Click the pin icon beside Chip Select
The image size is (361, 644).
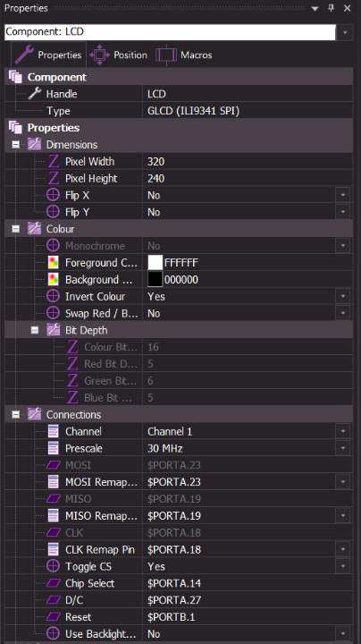point(54,583)
